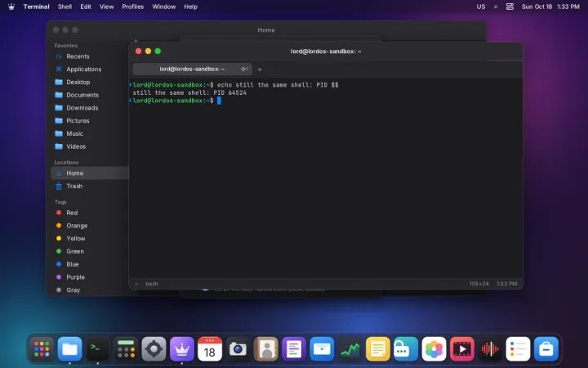Open the Profiles menu

coord(133,7)
